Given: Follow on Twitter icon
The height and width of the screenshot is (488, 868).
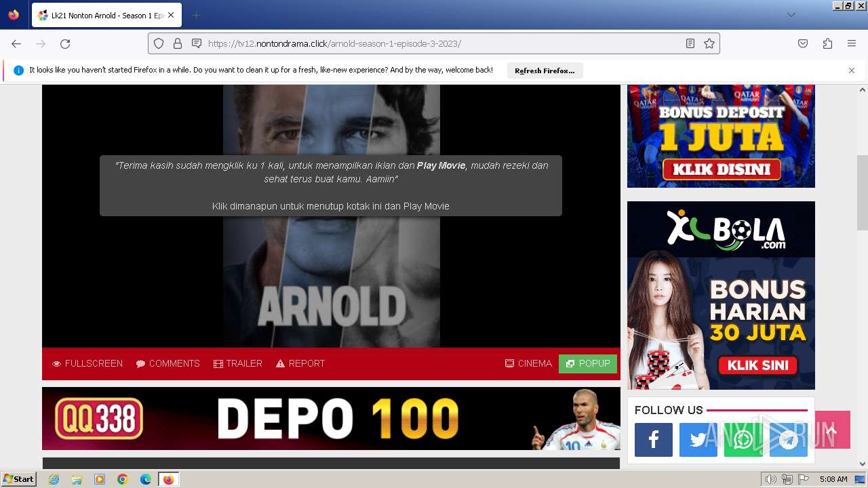Looking at the screenshot, I should pos(698,440).
